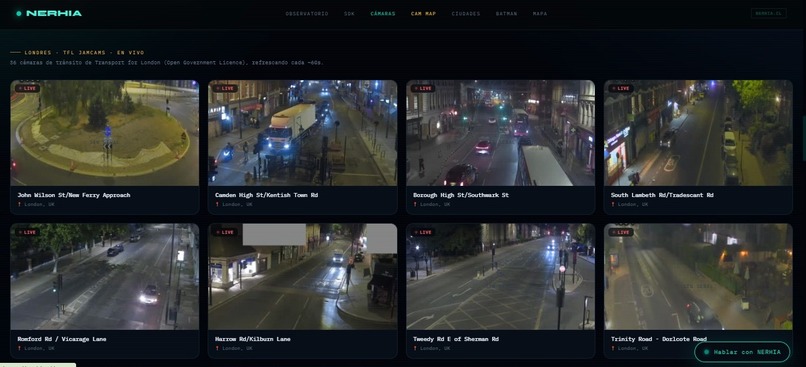Click the LIVE badge on Romford Rd camera
This screenshot has height=367, width=806.
point(27,232)
